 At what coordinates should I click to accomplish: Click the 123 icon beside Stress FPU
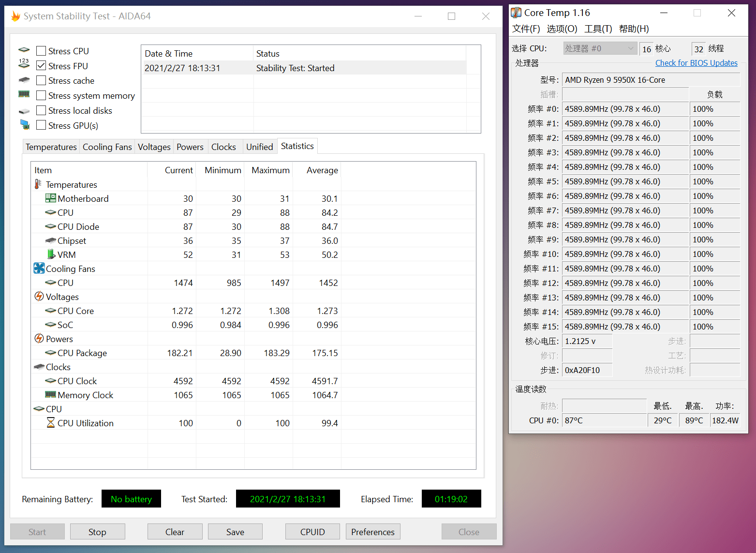[24, 63]
